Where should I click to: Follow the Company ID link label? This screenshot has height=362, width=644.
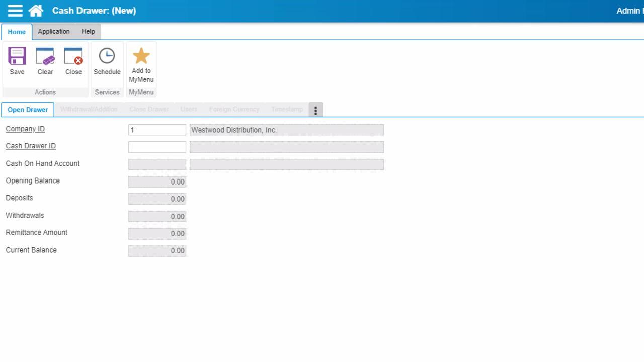point(25,129)
